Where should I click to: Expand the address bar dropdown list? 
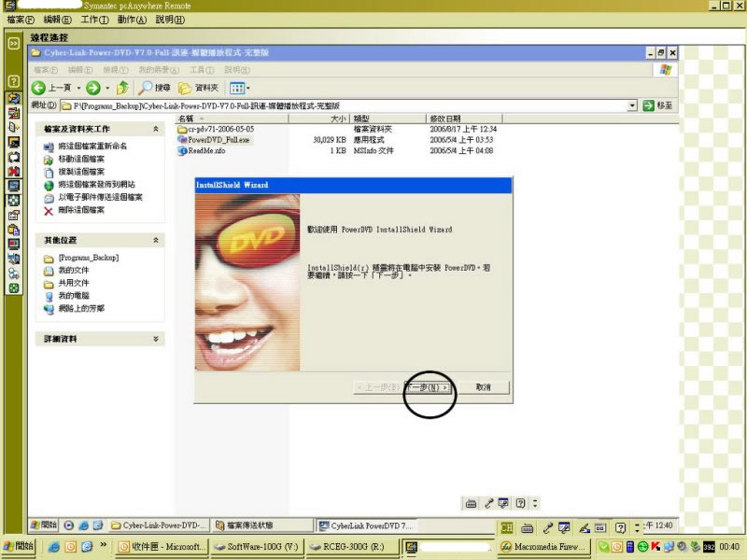pyautogui.click(x=632, y=105)
